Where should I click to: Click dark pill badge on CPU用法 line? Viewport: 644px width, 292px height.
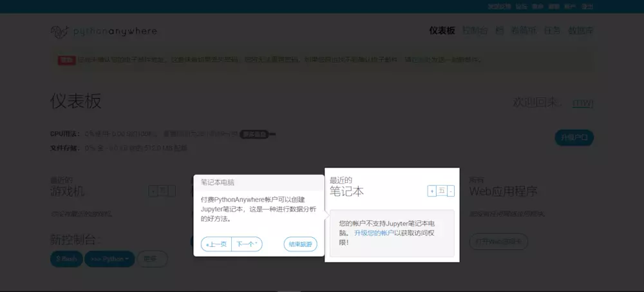click(254, 134)
